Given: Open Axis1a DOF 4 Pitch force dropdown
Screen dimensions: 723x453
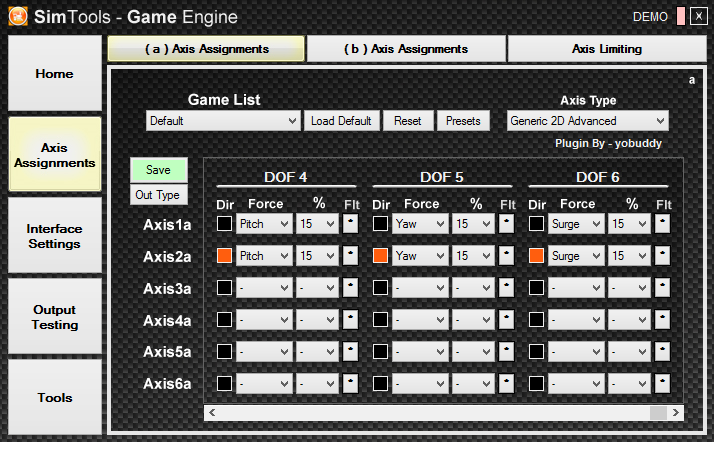Looking at the screenshot, I should click(264, 224).
